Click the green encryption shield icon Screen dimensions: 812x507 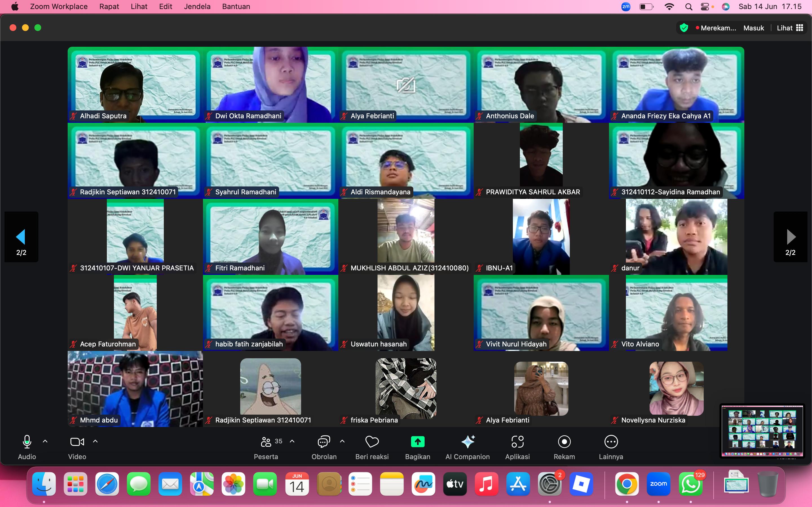(x=684, y=28)
